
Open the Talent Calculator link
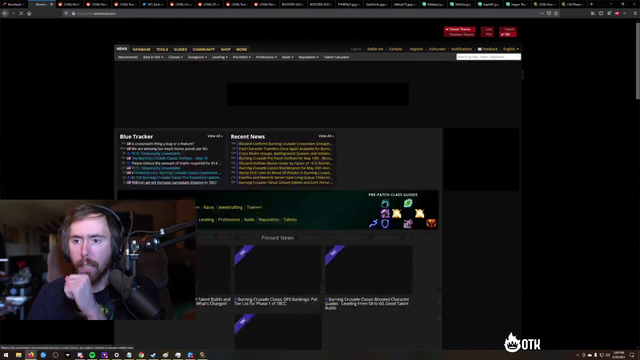(x=336, y=57)
